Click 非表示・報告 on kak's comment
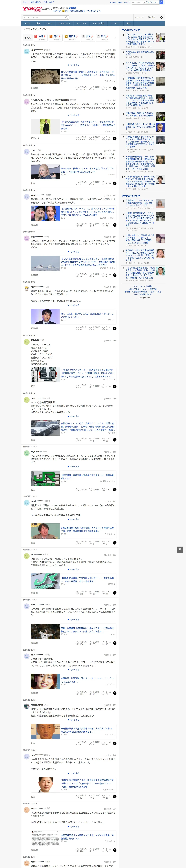Viewport: 186px width, 868px height. [110, 50]
